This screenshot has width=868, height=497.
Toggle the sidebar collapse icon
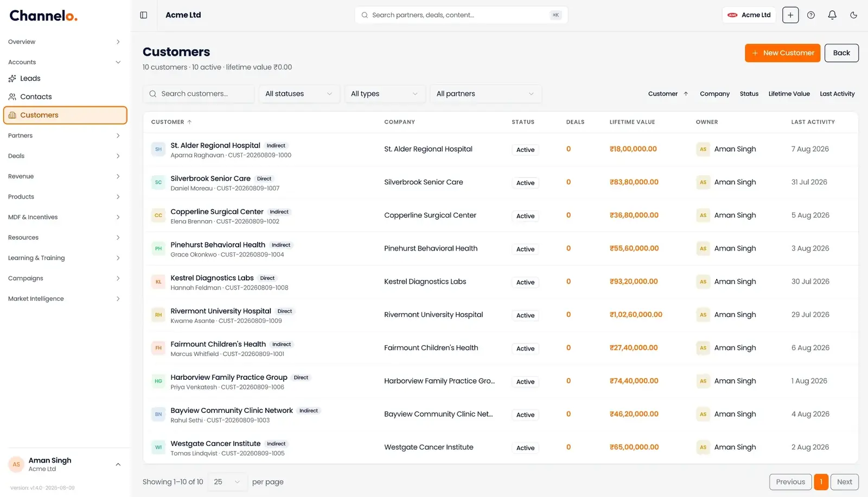tap(144, 15)
